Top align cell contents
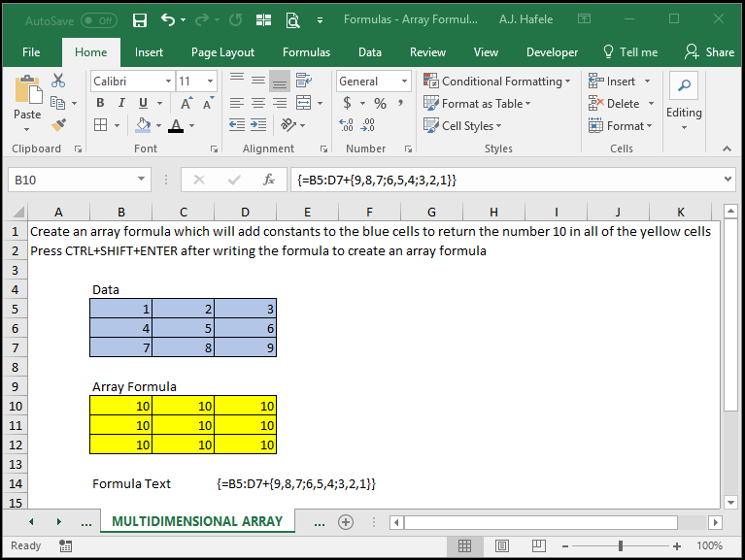 click(237, 80)
